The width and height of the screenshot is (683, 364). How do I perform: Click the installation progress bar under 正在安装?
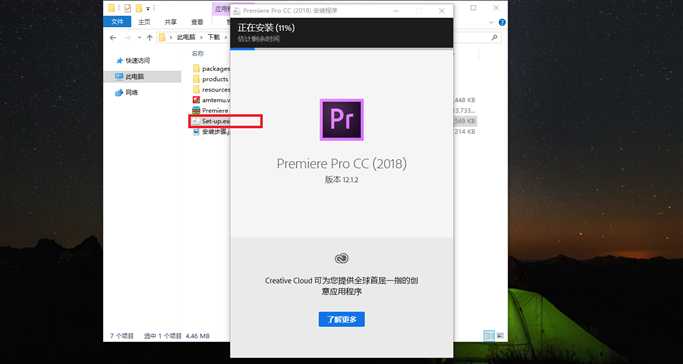point(342,49)
